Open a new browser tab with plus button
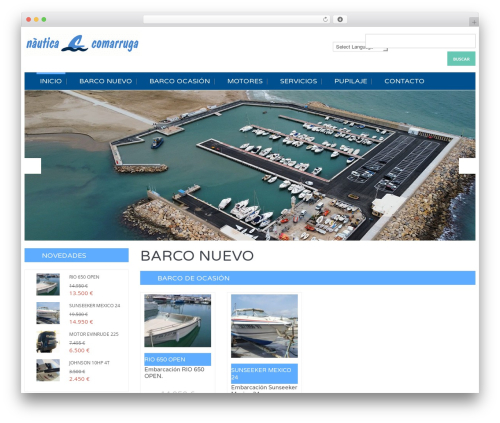The image size is (500, 423). pyautogui.click(x=474, y=22)
